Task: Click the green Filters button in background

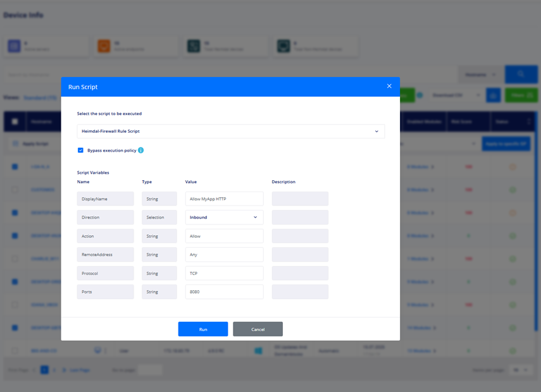Action: coord(521,95)
